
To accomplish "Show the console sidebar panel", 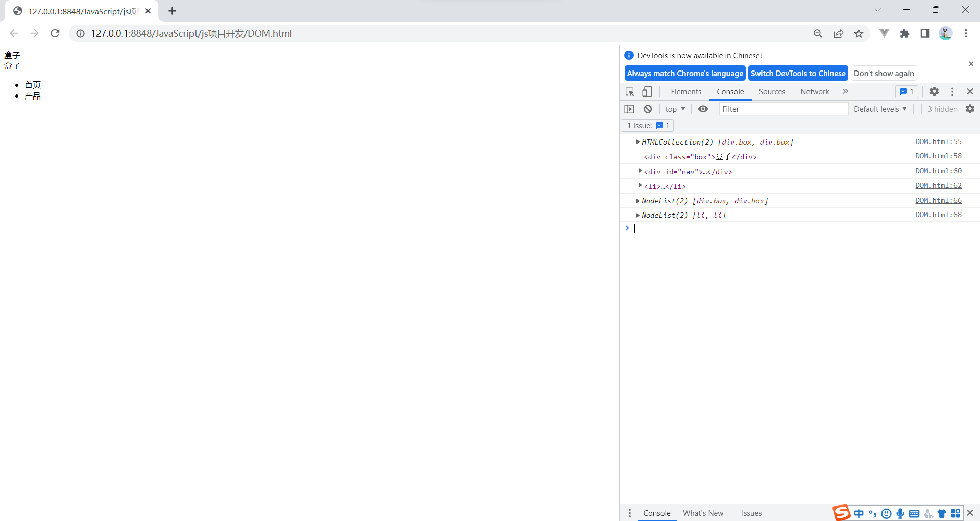I will coord(629,109).
